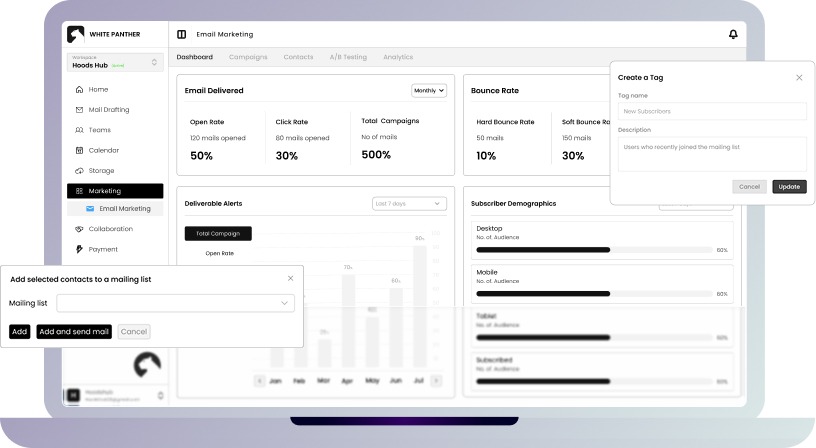Close the mailing list popup
The image size is (816, 448).
pos(291,278)
